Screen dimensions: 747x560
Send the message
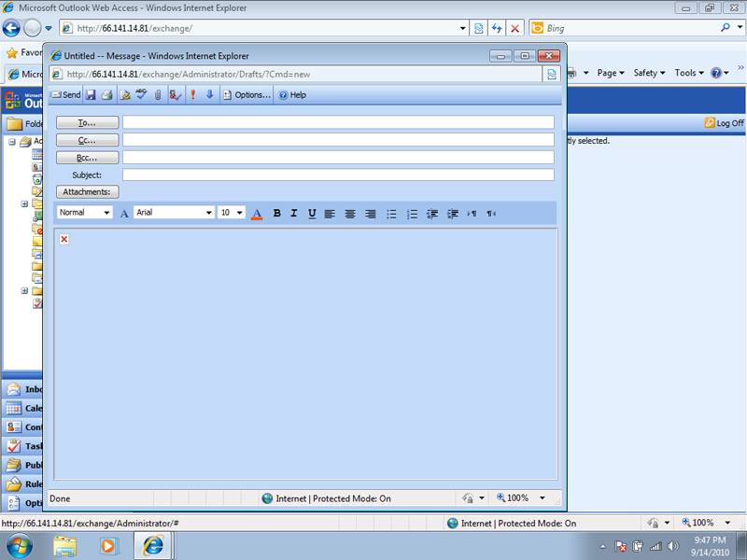[66, 94]
